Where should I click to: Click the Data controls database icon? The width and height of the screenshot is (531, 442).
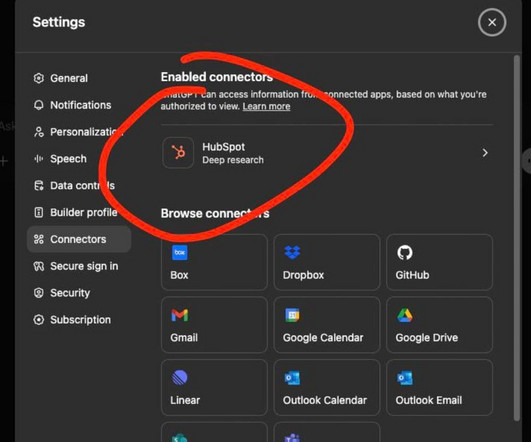(39, 186)
